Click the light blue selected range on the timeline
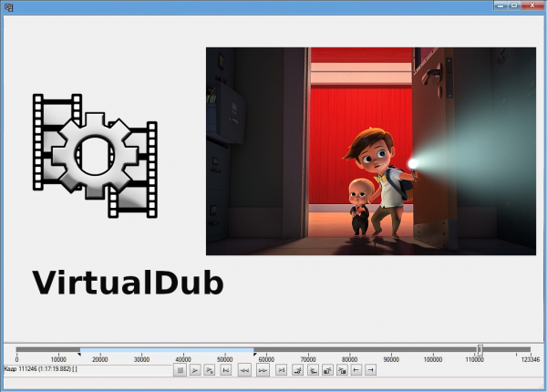The width and height of the screenshot is (547, 392). click(x=167, y=349)
